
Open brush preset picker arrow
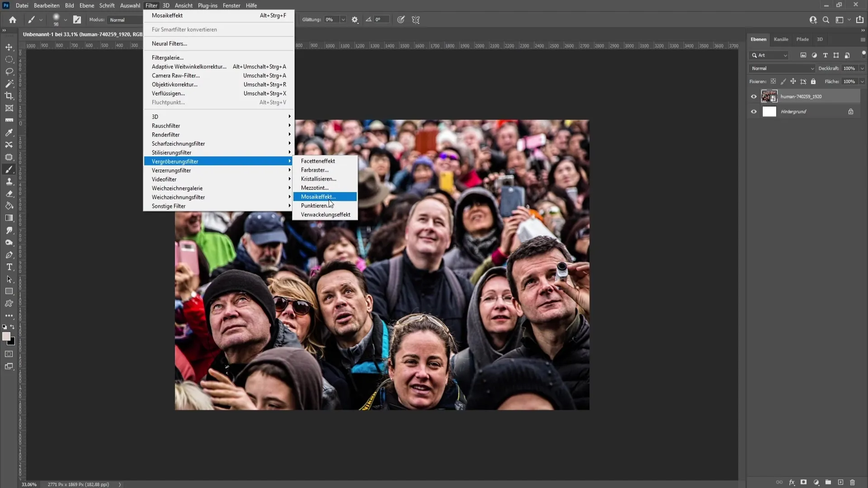point(66,19)
